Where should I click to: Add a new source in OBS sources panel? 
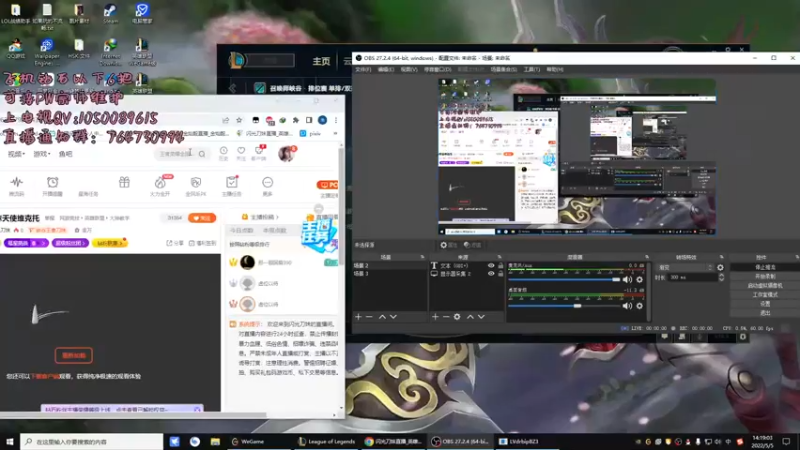(x=435, y=317)
